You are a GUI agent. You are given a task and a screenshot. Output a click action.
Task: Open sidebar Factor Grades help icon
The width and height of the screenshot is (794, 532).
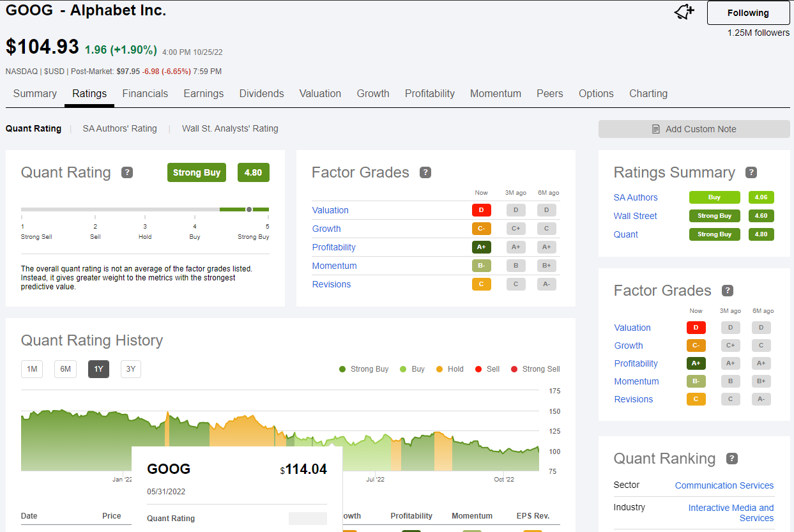click(728, 291)
